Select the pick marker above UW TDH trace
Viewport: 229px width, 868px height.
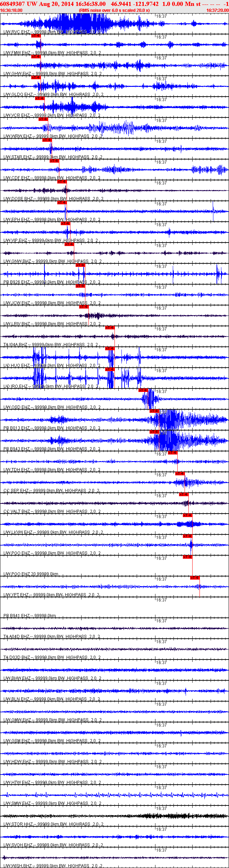(172, 453)
